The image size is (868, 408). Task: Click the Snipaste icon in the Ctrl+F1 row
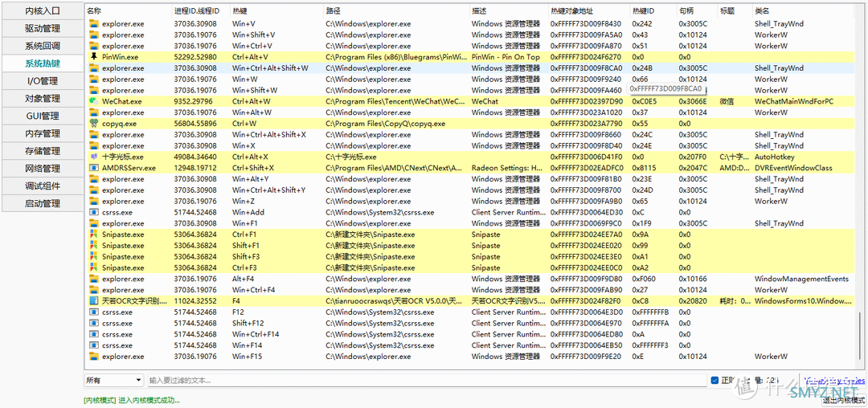coord(93,235)
